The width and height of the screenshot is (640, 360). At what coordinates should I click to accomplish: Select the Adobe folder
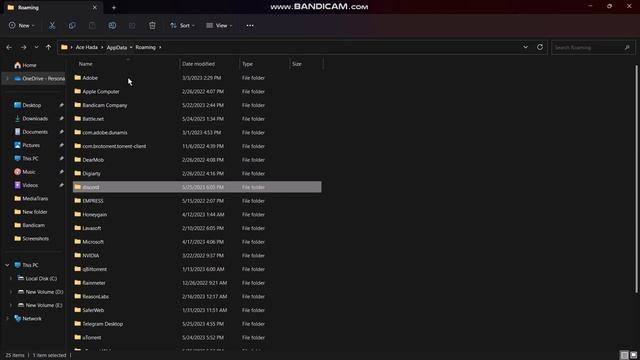[x=197, y=78]
